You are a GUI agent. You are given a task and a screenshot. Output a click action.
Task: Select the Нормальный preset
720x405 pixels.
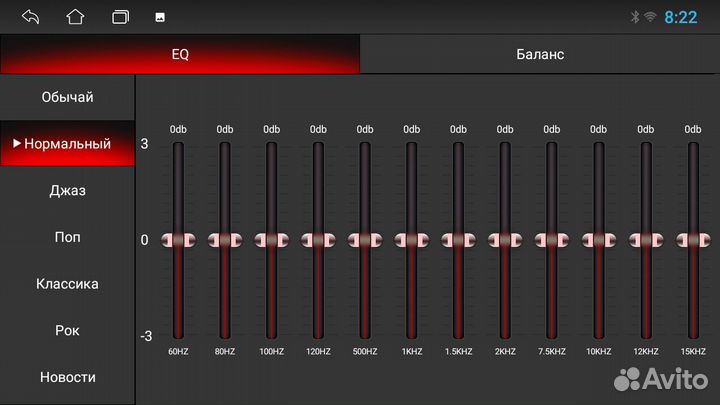pos(67,144)
